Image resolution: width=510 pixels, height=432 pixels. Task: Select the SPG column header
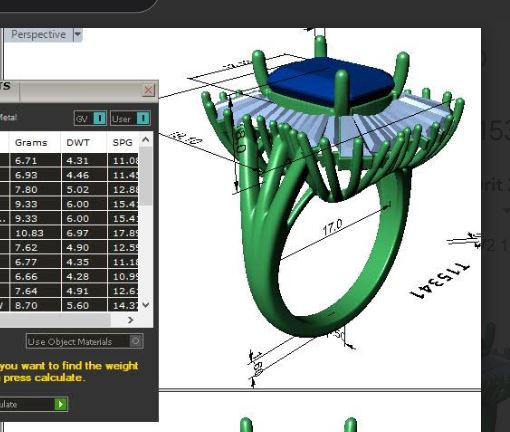[x=123, y=143]
